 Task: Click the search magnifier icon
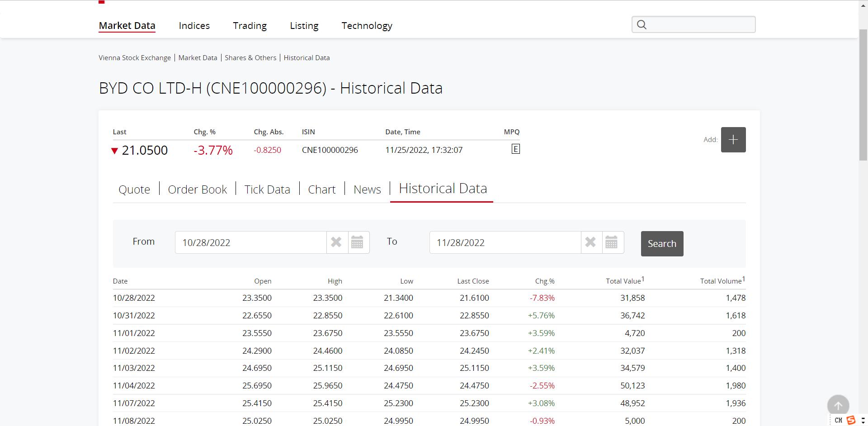(642, 25)
